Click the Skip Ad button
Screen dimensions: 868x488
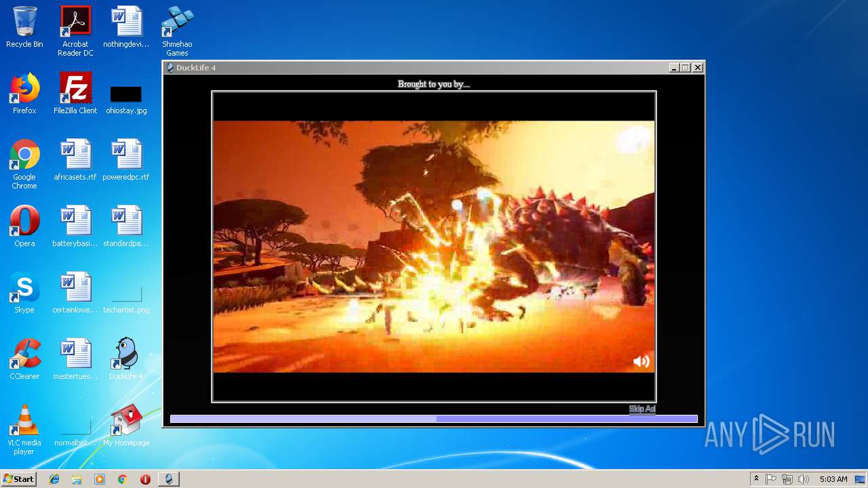click(x=642, y=409)
